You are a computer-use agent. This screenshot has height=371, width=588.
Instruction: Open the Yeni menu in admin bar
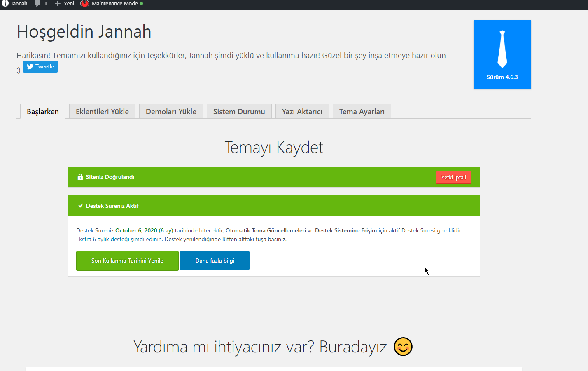coord(65,4)
